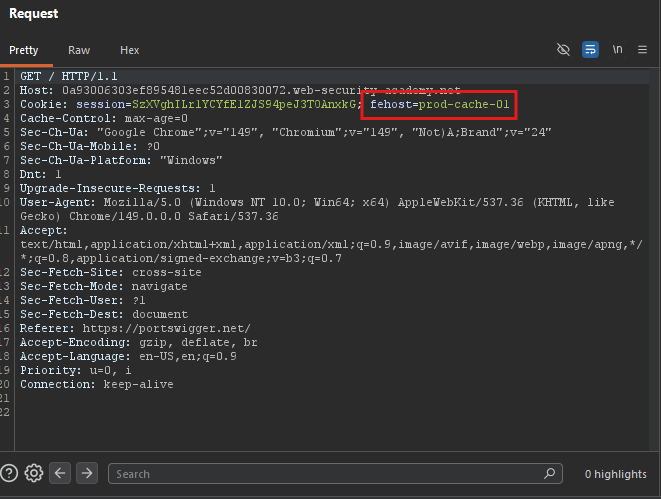Click the 'Sec-Fetch-Site: cross-site' line
Screen dimensions: 661x499
(110, 272)
